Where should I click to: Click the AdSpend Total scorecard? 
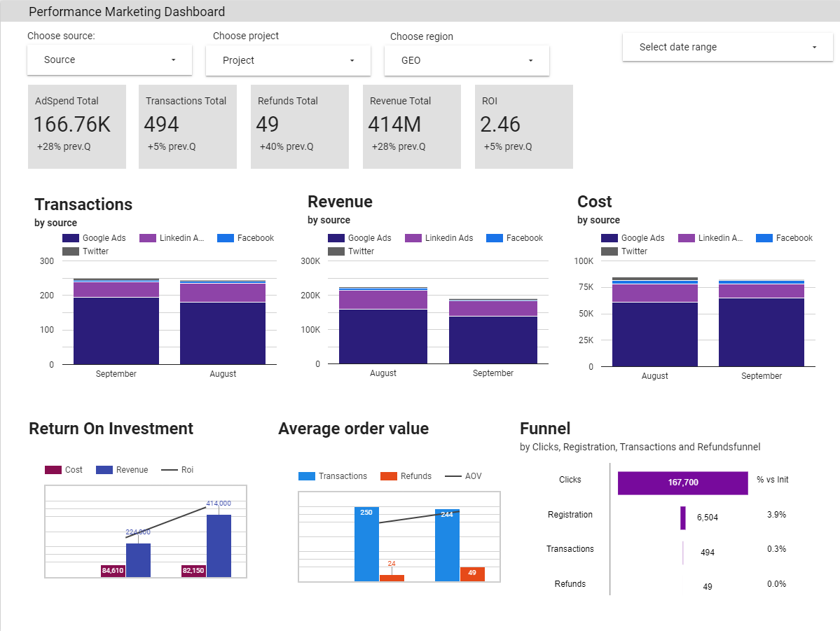coord(76,127)
